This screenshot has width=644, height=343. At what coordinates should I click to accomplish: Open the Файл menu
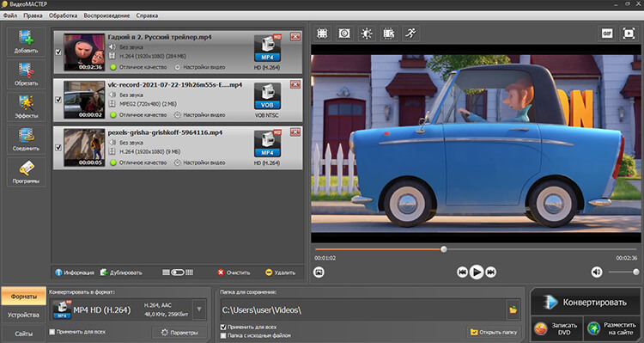tap(10, 15)
